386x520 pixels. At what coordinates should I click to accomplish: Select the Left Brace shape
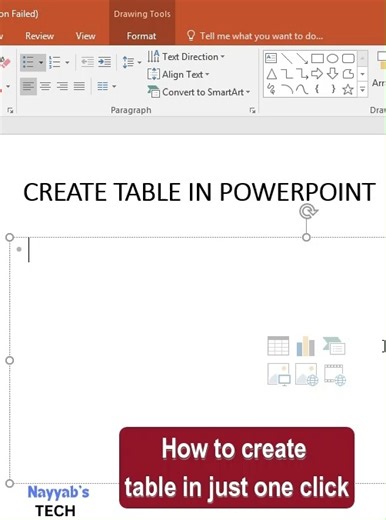click(317, 89)
